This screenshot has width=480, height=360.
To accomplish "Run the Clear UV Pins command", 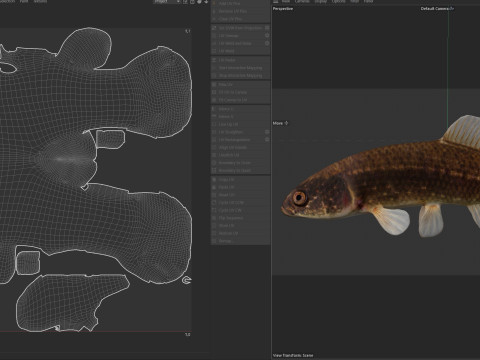I will (x=240, y=19).
